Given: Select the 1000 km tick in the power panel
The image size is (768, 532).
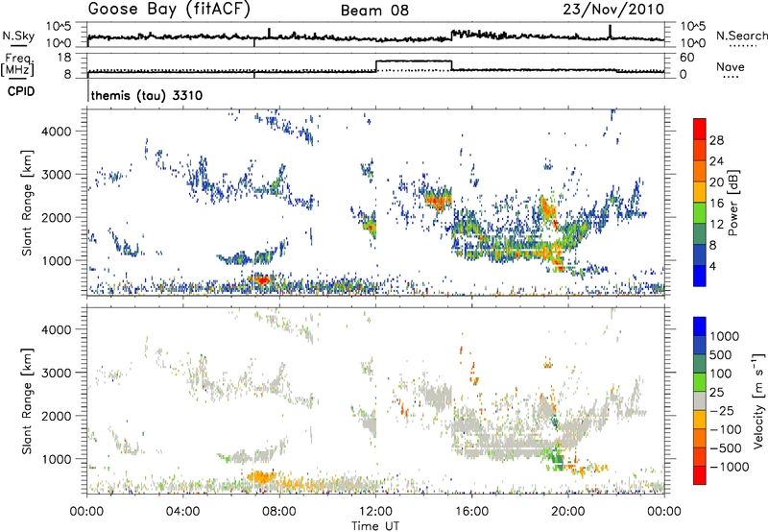Looking at the screenshot, I should pyautogui.click(x=56, y=260).
